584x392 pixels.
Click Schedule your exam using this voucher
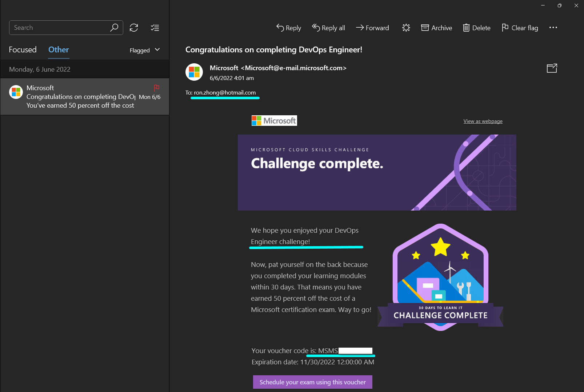(312, 382)
